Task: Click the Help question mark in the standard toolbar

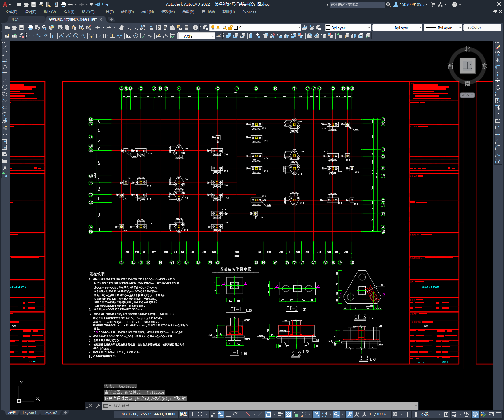Action: (x=195, y=28)
